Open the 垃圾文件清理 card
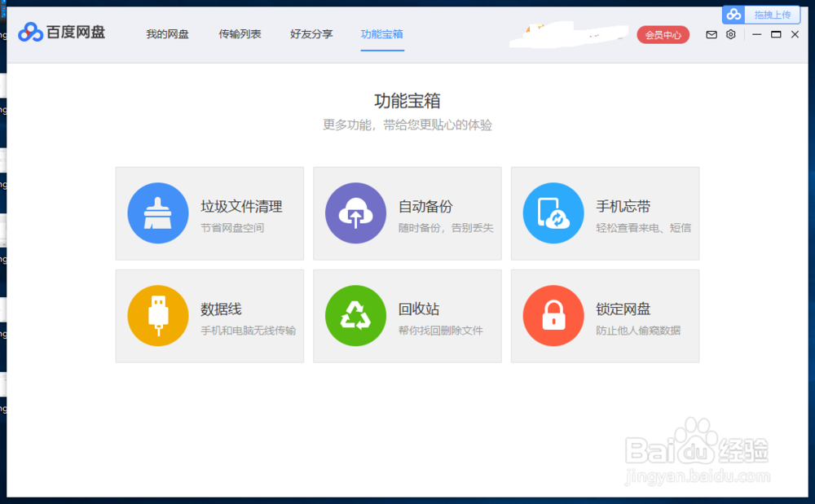The width and height of the screenshot is (815, 504). 209,213
